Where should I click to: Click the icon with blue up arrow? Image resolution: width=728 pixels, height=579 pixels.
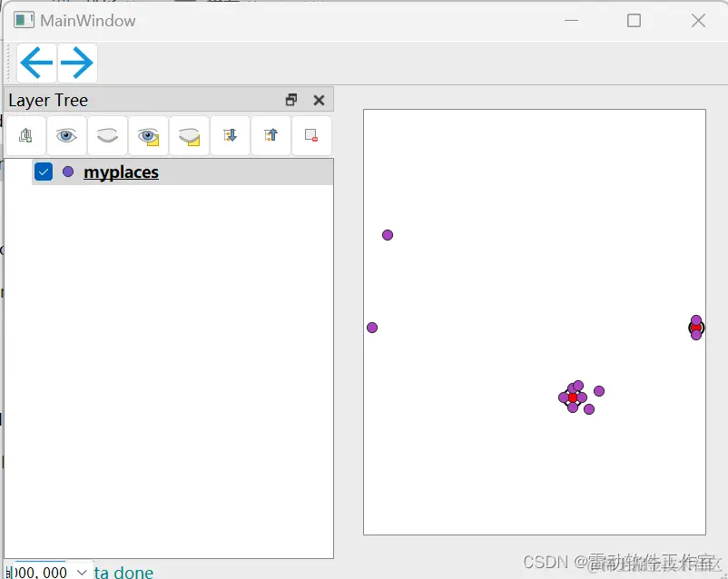(x=271, y=135)
